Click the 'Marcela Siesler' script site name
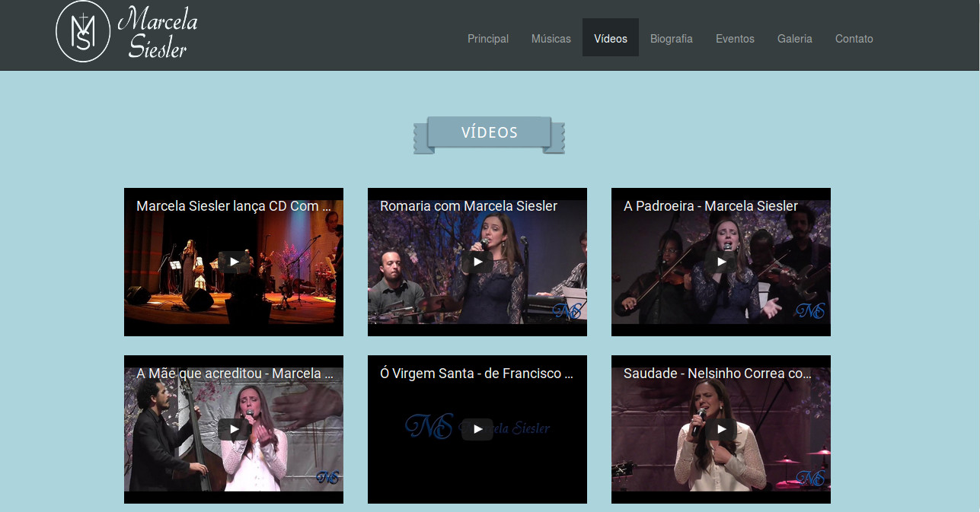 pos(158,32)
